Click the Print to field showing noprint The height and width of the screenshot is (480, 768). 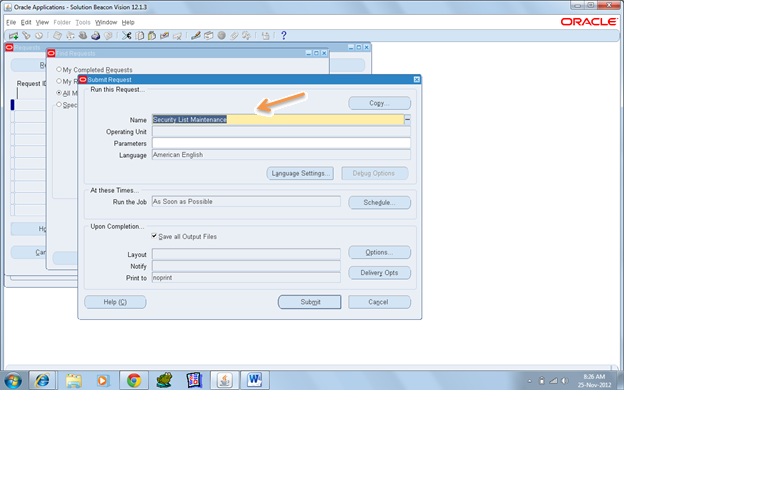[x=246, y=278]
